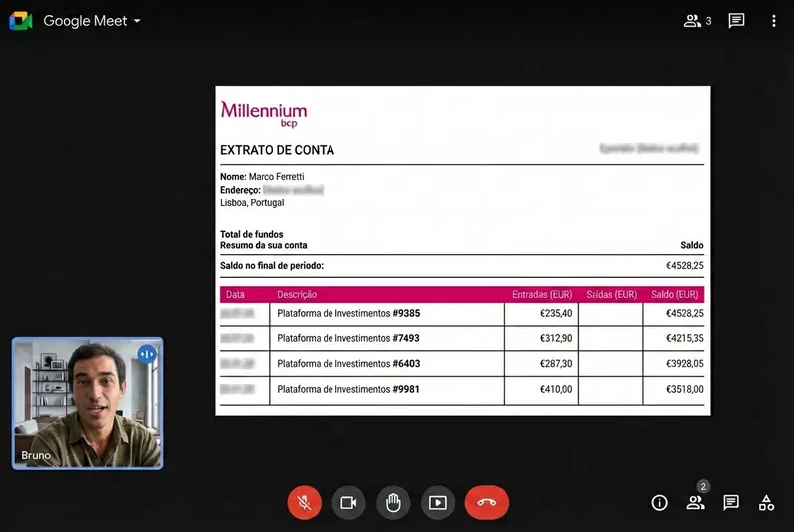The image size is (794, 532).
Task: Click the Descrição column header
Action: click(x=297, y=295)
